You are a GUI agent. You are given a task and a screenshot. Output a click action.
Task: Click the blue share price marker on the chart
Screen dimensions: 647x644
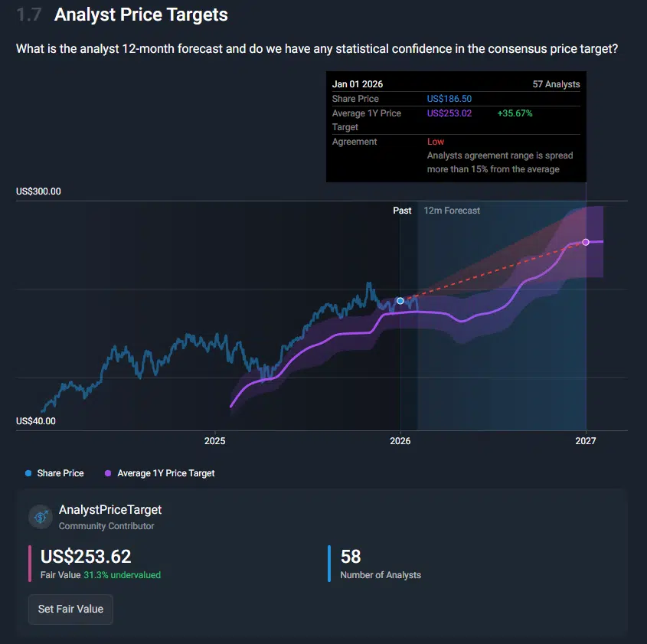[400, 301]
